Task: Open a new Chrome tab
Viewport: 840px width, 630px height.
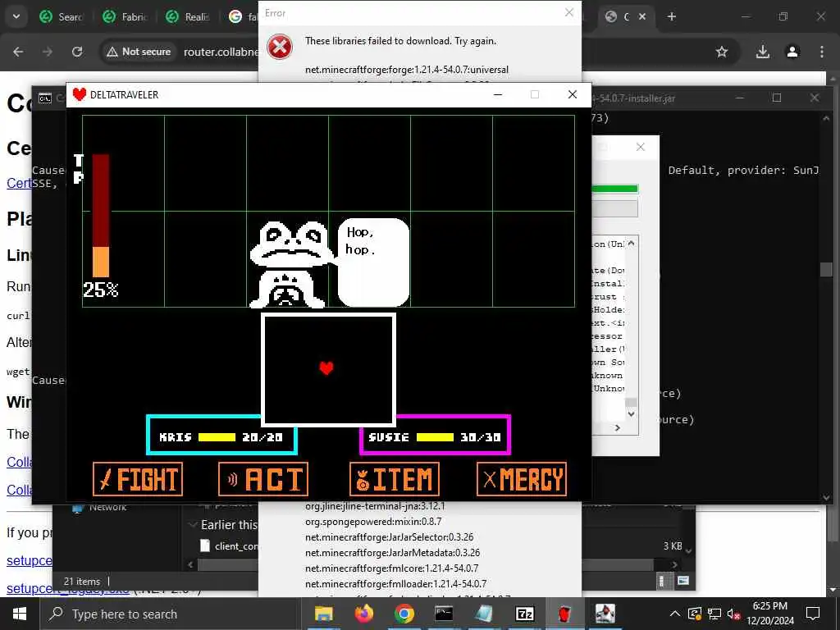Action: [672, 16]
